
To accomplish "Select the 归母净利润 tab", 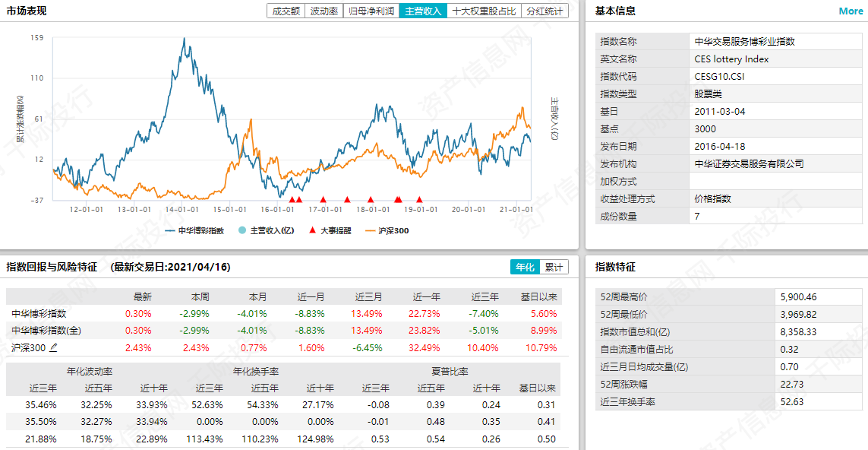I will point(371,11).
